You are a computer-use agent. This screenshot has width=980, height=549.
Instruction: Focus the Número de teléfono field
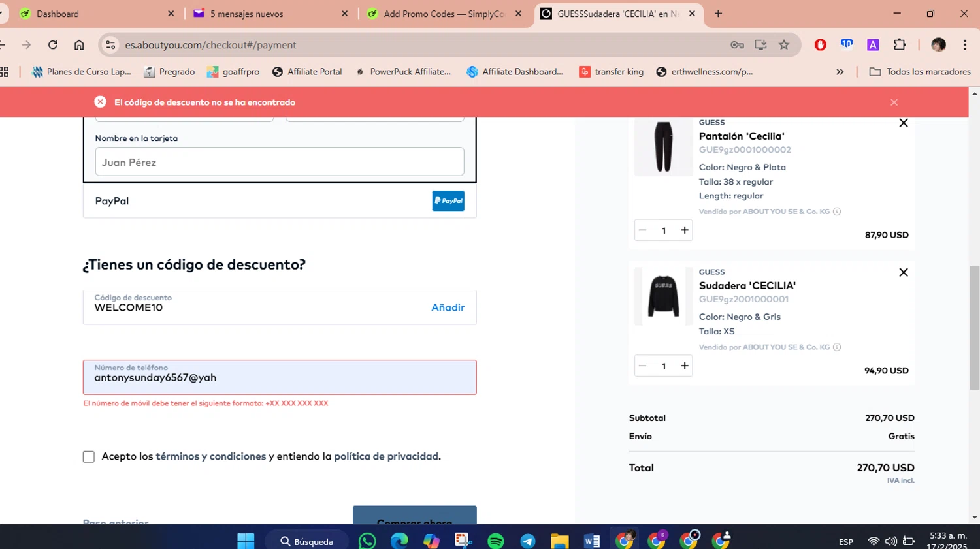tap(280, 377)
